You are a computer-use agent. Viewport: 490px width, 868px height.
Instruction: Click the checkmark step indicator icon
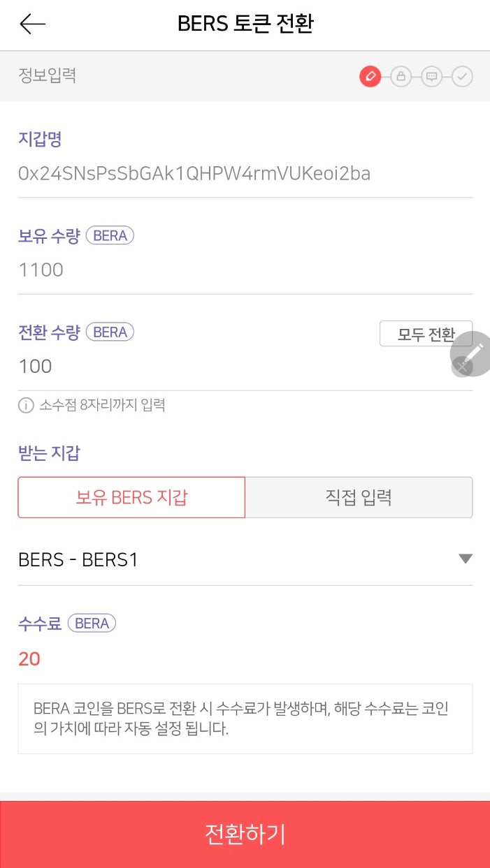click(462, 77)
